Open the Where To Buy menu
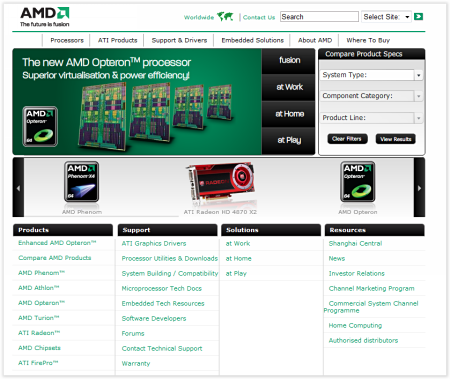Screen dimensions: 450x379 368,40
